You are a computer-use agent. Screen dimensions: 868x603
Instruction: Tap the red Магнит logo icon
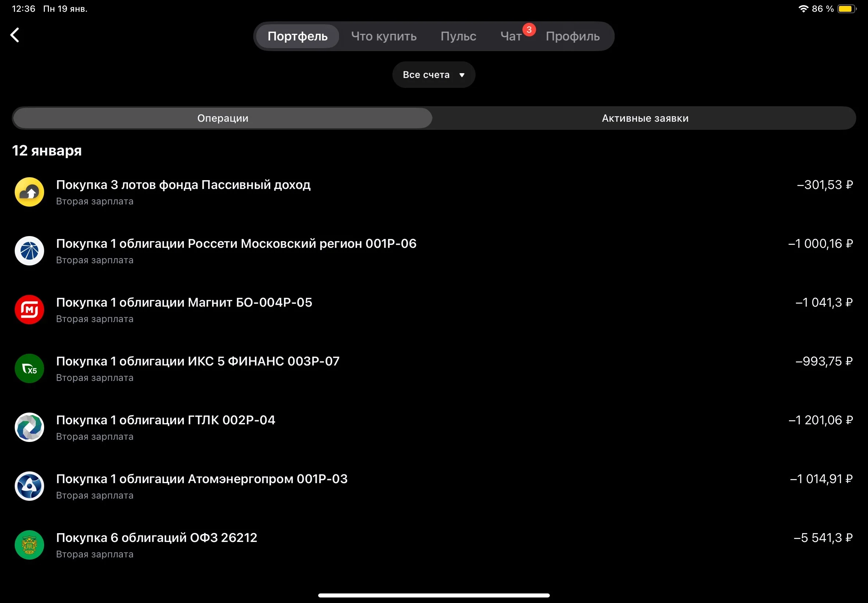tap(29, 310)
